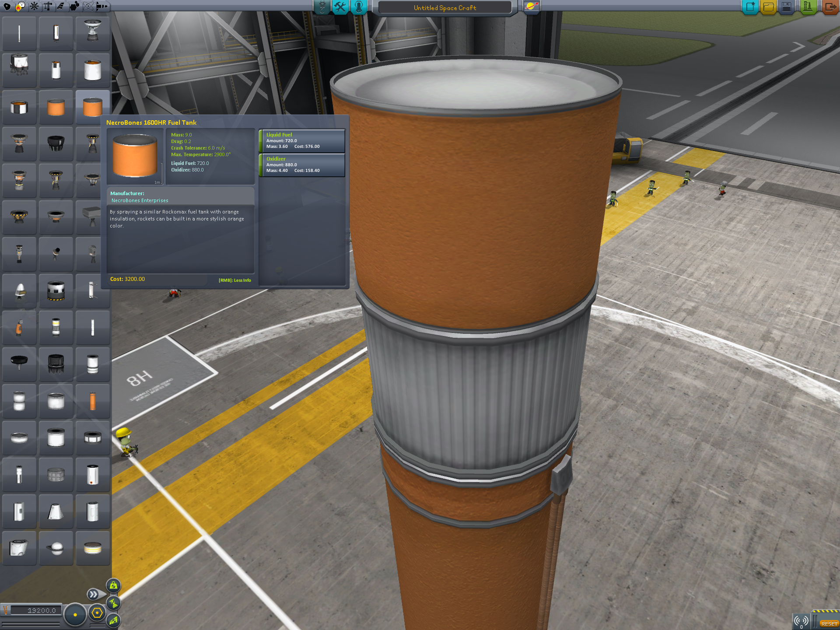This screenshot has height=630, width=840.
Task: Click the funds readout showing 19200.0
Action: [x=35, y=610]
